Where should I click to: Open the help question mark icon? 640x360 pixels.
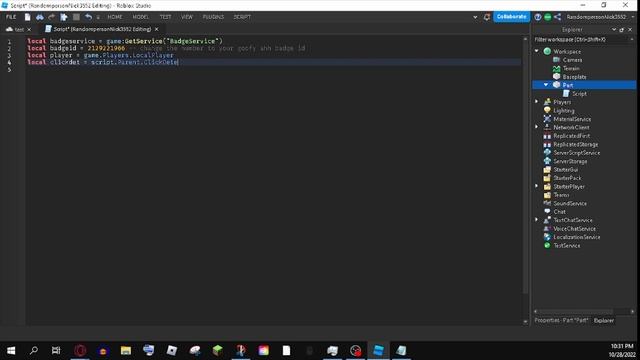[x=538, y=17]
